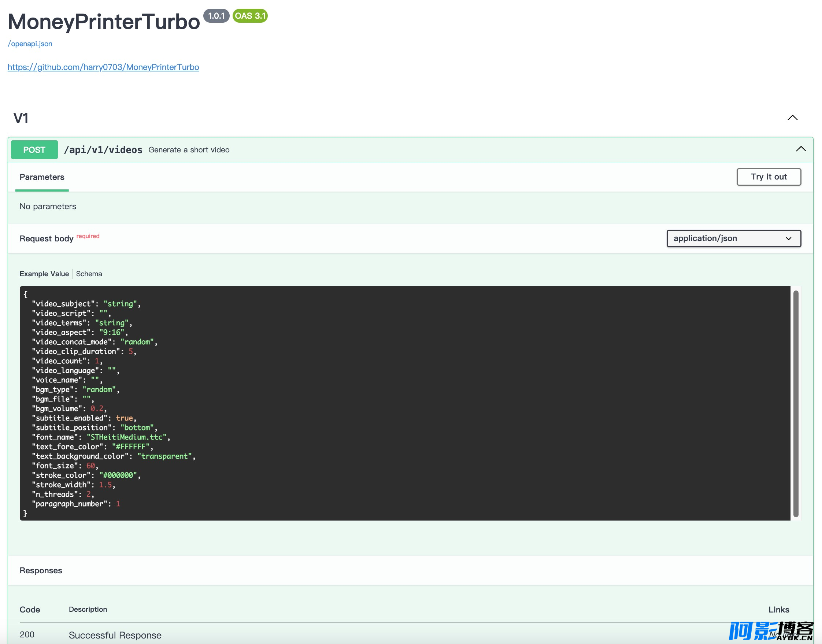The image size is (822, 644).
Task: Click the V1 tag heading
Action: (21, 118)
